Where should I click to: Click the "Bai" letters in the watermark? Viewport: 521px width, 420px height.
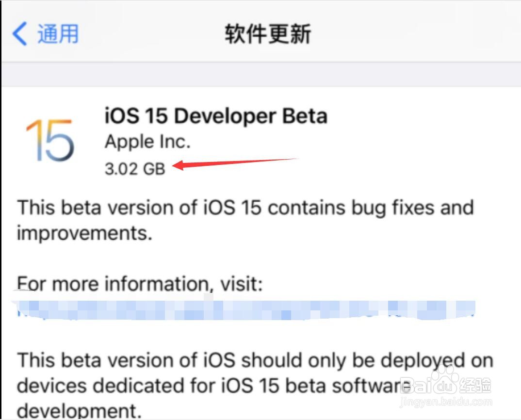click(418, 385)
